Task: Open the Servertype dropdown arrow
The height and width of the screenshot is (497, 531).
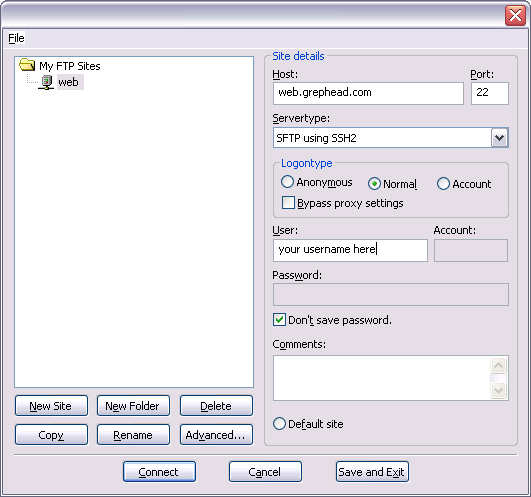Action: (x=500, y=138)
